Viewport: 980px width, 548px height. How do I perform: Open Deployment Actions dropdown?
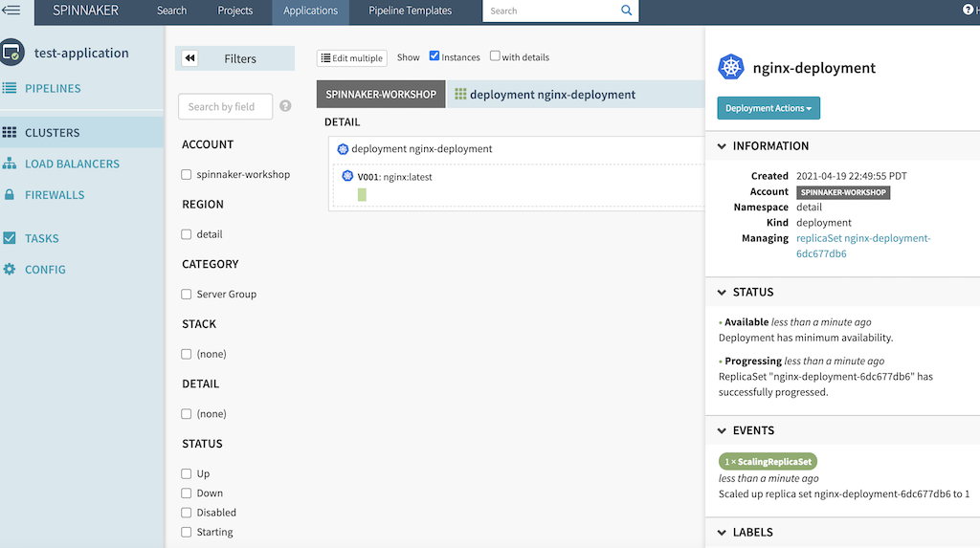pyautogui.click(x=768, y=108)
